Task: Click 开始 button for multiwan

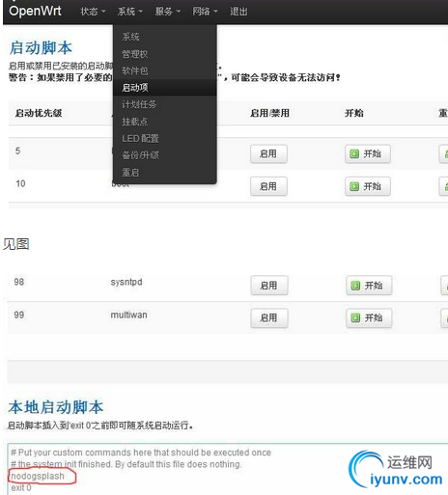Action: coord(369,318)
